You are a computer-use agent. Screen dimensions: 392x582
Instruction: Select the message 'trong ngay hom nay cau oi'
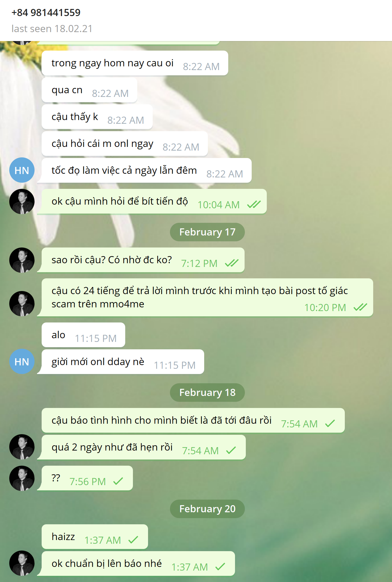135,63
